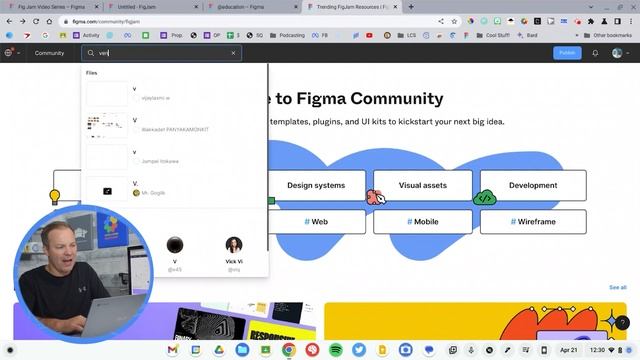
Task: Click the blue Publish button
Action: click(x=567, y=53)
